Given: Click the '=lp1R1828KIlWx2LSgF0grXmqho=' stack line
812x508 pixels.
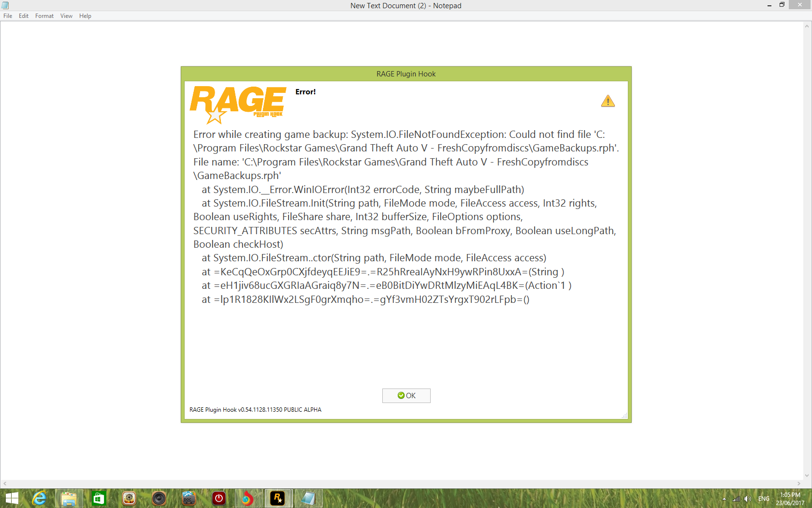Looking at the screenshot, I should (x=365, y=299).
